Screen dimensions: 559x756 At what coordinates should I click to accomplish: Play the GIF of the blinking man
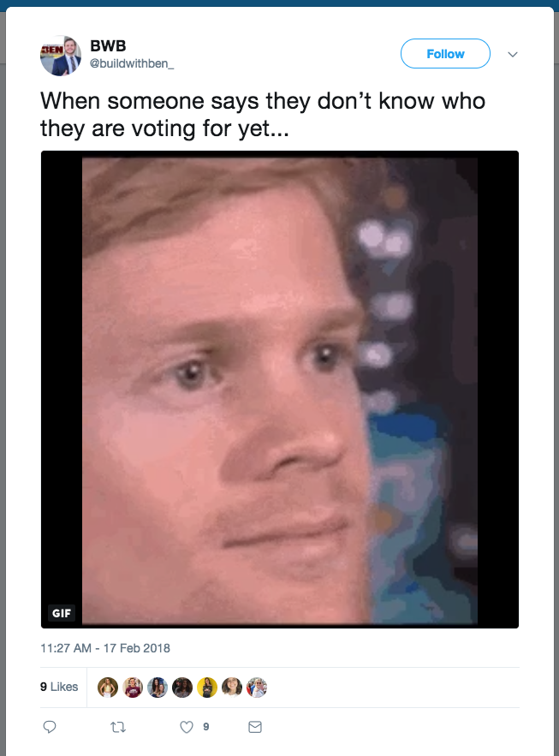click(x=279, y=390)
